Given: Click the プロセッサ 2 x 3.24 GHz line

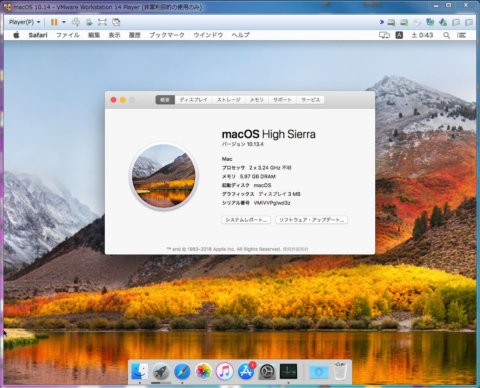Looking at the screenshot, I should pos(257,168).
